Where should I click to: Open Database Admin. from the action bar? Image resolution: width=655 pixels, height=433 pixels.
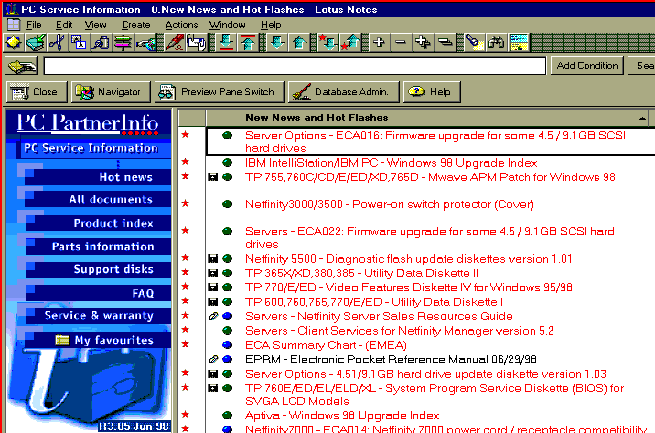pos(343,92)
